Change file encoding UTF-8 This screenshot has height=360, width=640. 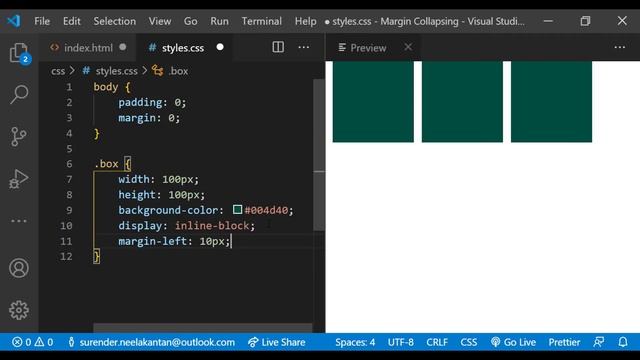click(x=400, y=342)
